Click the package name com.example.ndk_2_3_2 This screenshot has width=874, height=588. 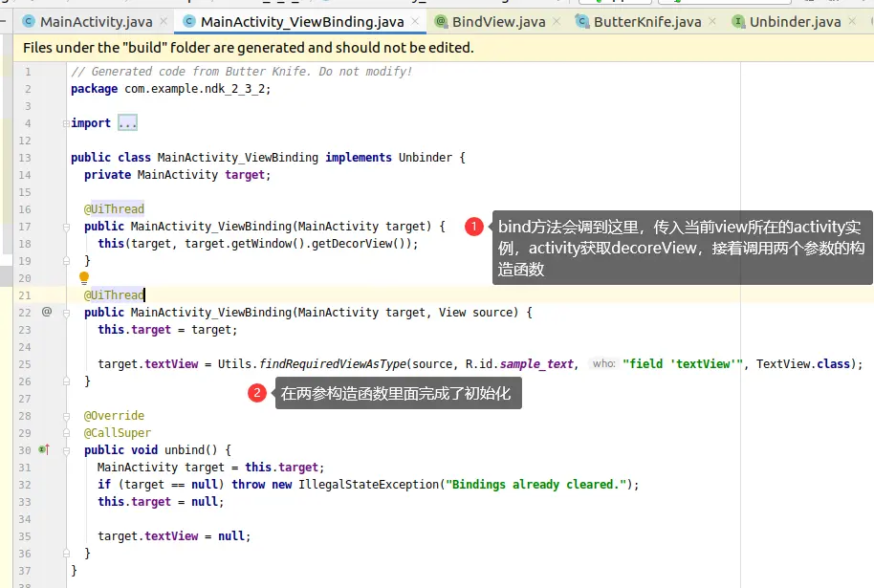(194, 89)
